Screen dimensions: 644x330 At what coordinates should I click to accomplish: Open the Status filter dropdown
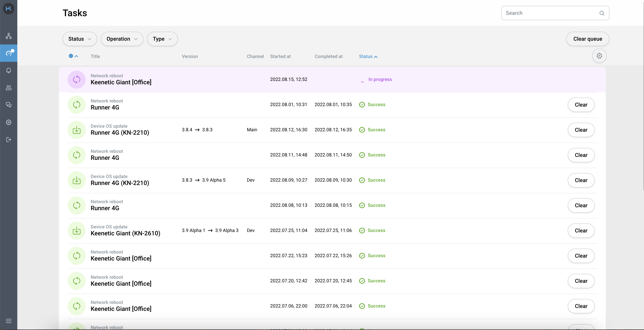click(80, 39)
